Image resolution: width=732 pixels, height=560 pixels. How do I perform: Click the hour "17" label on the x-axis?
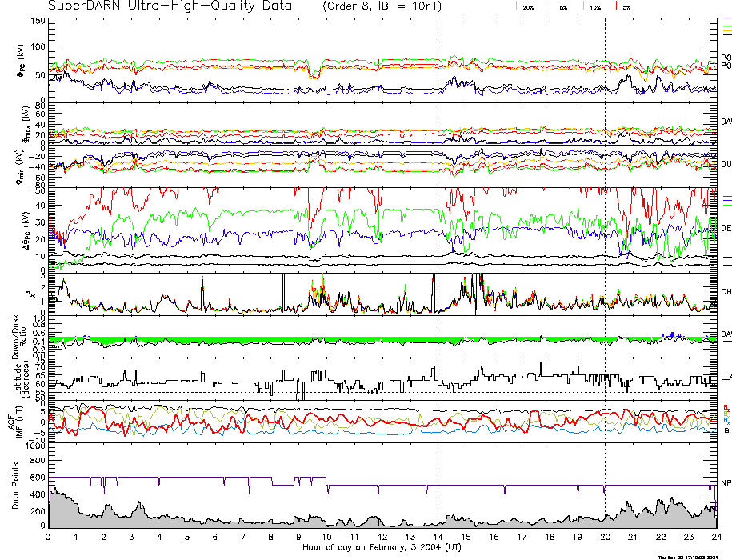pyautogui.click(x=522, y=537)
